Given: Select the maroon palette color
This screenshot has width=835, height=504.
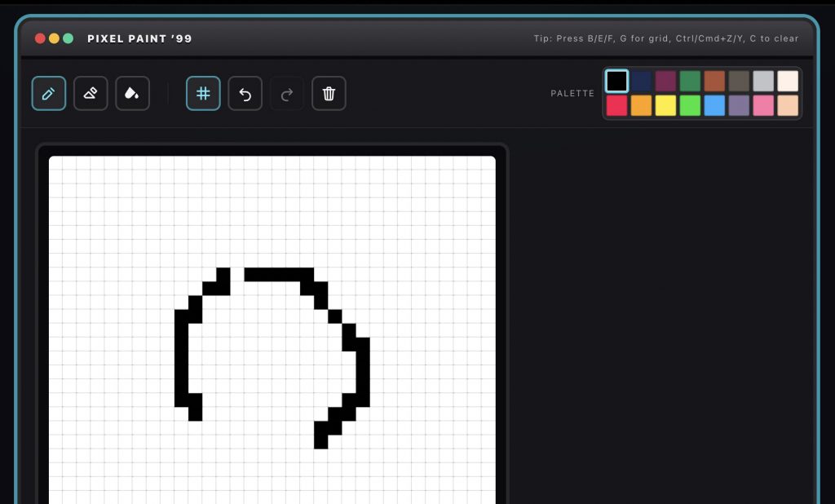Looking at the screenshot, I should pos(666,81).
